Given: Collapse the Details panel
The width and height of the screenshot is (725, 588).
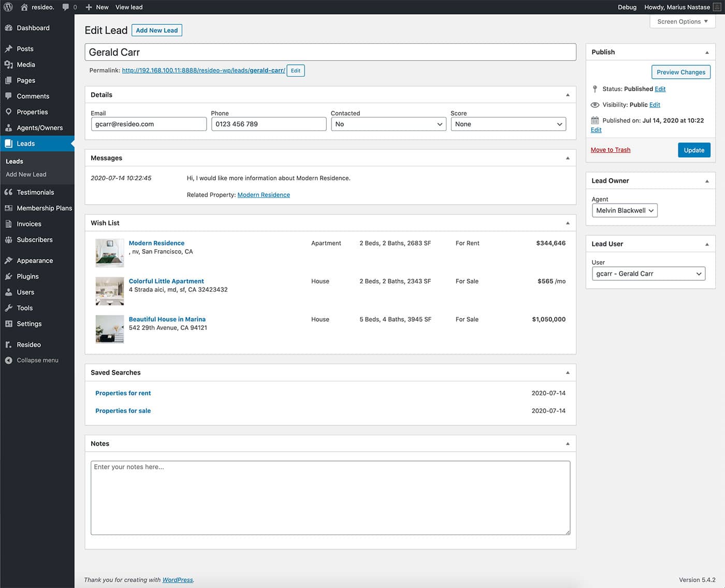Looking at the screenshot, I should coord(568,95).
